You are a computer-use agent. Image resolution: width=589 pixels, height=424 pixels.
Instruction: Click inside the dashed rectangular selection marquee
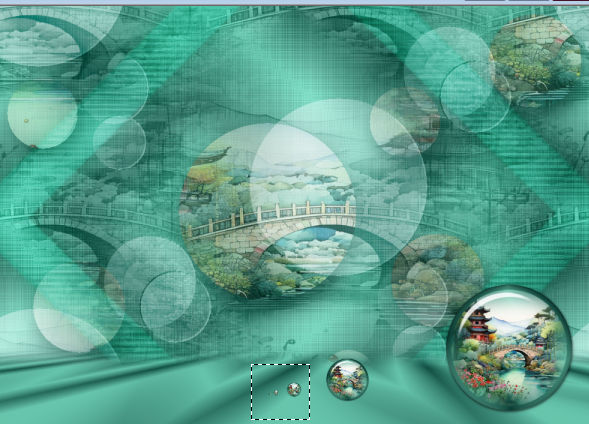tap(281, 392)
